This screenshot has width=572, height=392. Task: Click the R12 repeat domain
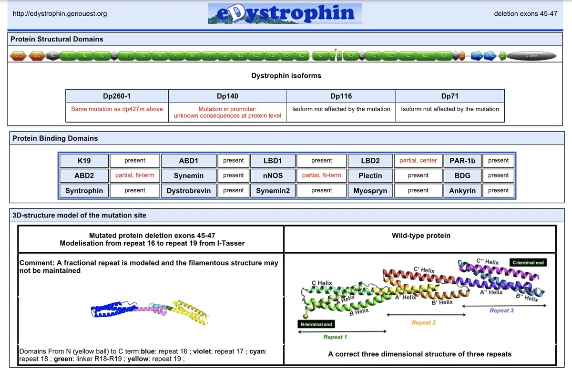point(256,56)
